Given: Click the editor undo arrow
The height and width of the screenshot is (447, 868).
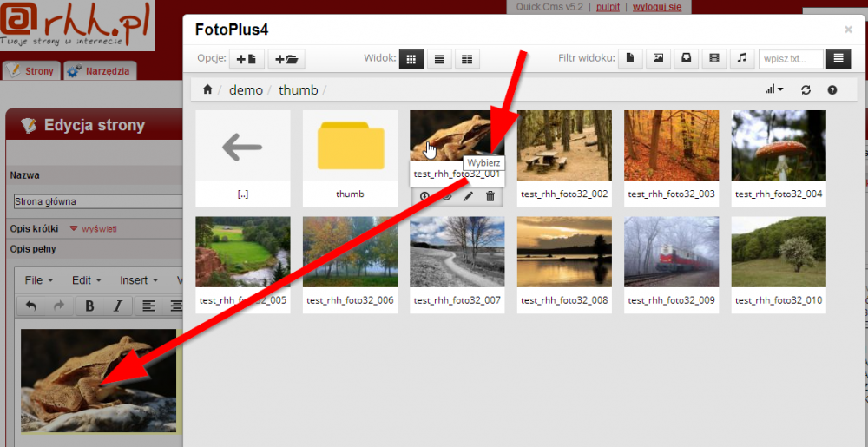Looking at the screenshot, I should pos(31,306).
